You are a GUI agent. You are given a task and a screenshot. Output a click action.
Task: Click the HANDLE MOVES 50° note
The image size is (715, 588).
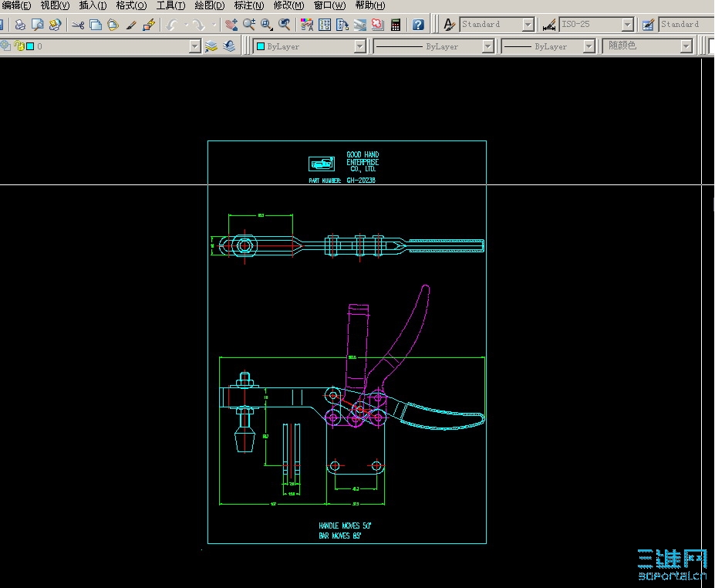(346, 525)
